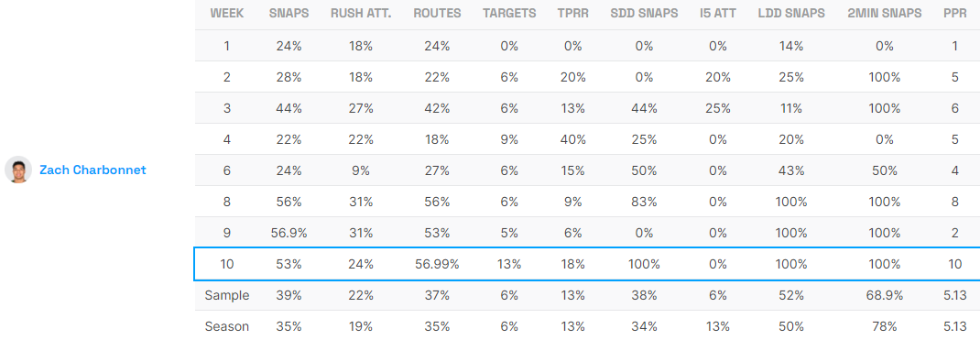Screen dimensions: 980x340
Task: Sort by the WEEK column header
Action: [227, 14]
